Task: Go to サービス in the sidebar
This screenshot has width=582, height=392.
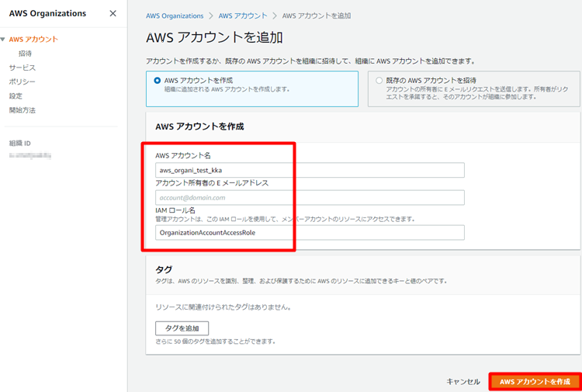Action: [x=23, y=68]
